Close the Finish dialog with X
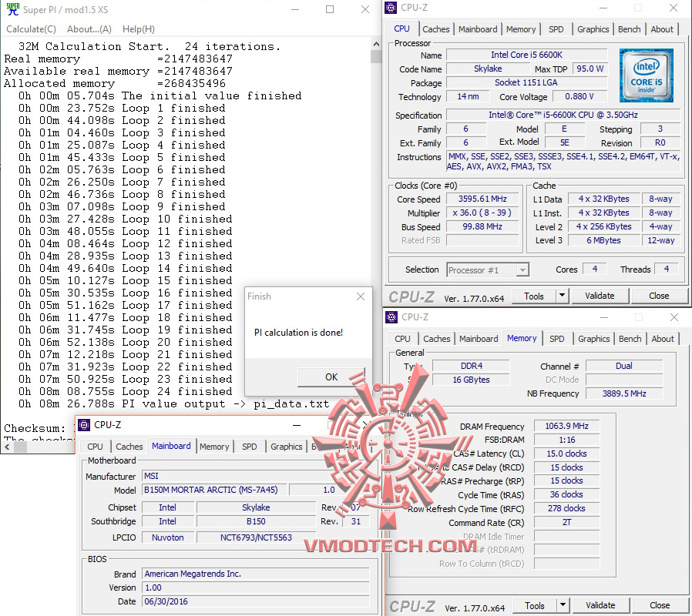The width and height of the screenshot is (692, 616). tap(361, 296)
